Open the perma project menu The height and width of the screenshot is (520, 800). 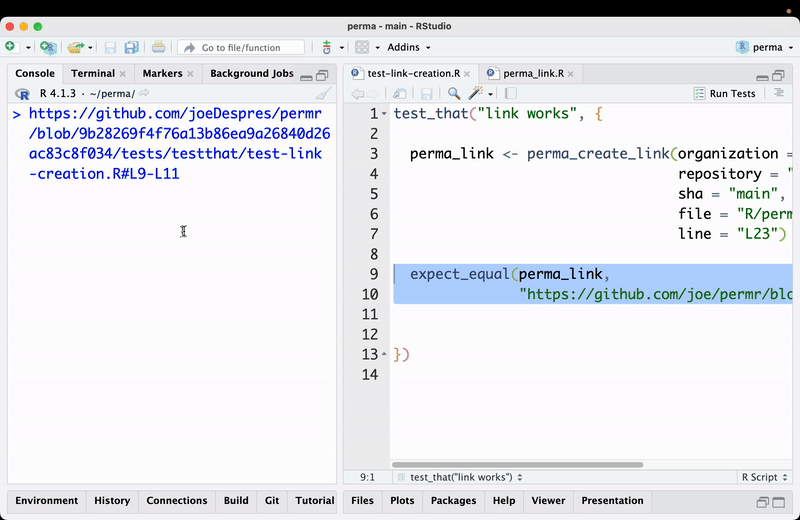pyautogui.click(x=764, y=47)
